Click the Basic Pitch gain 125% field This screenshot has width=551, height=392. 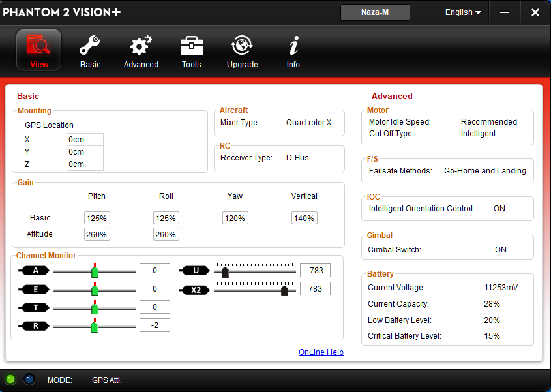click(97, 218)
